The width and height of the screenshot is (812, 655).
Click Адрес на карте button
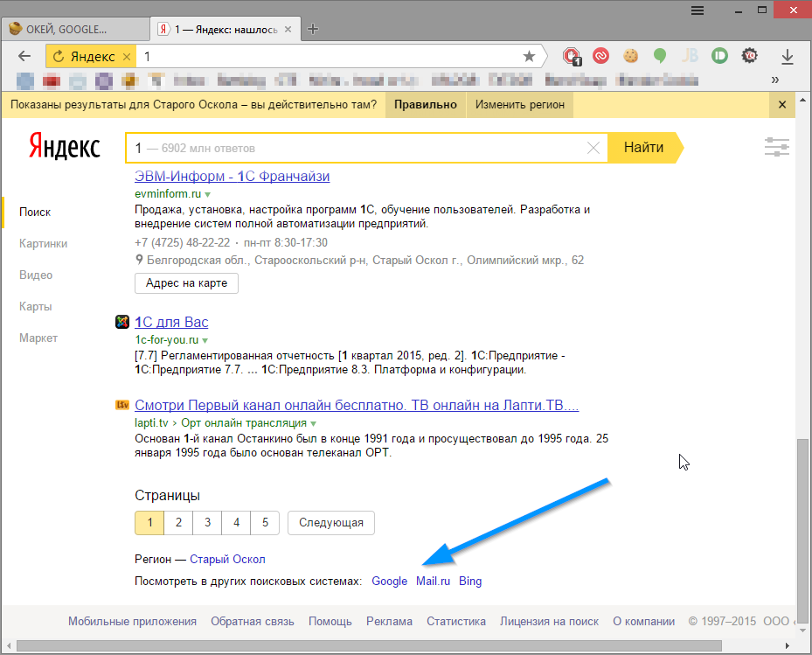point(186,283)
